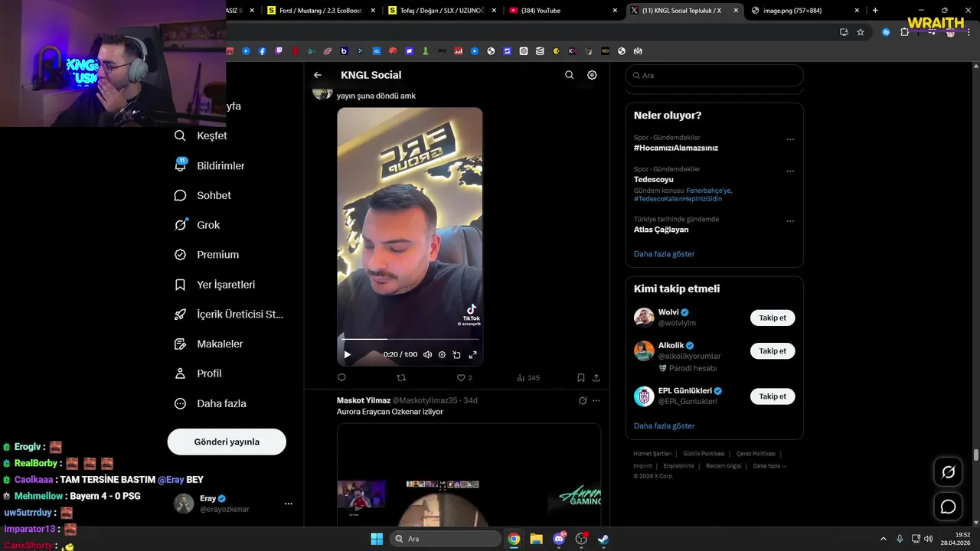Open the Atlas Çağlayan trending topic

[x=661, y=230]
